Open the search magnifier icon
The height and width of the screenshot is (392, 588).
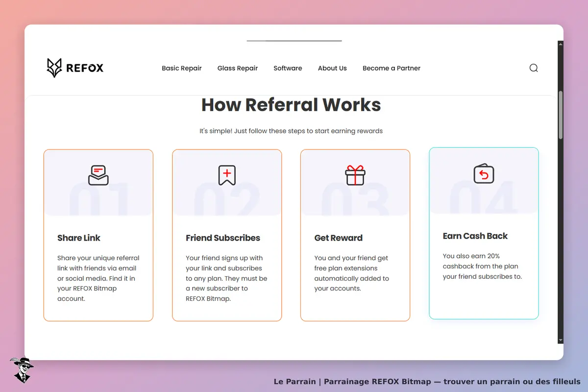[534, 68]
